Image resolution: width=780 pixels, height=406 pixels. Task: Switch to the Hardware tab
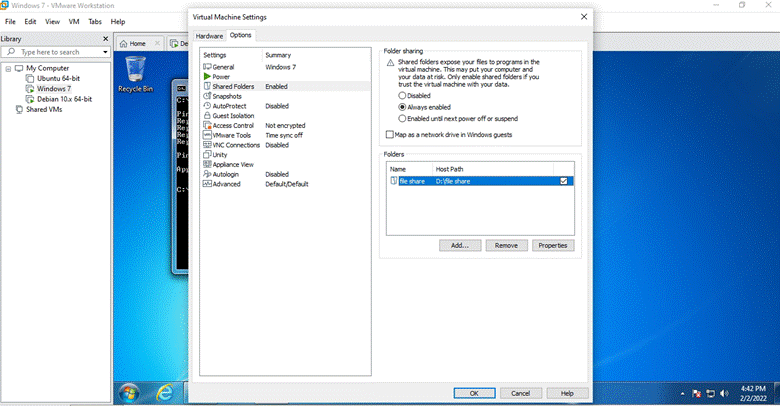(209, 36)
